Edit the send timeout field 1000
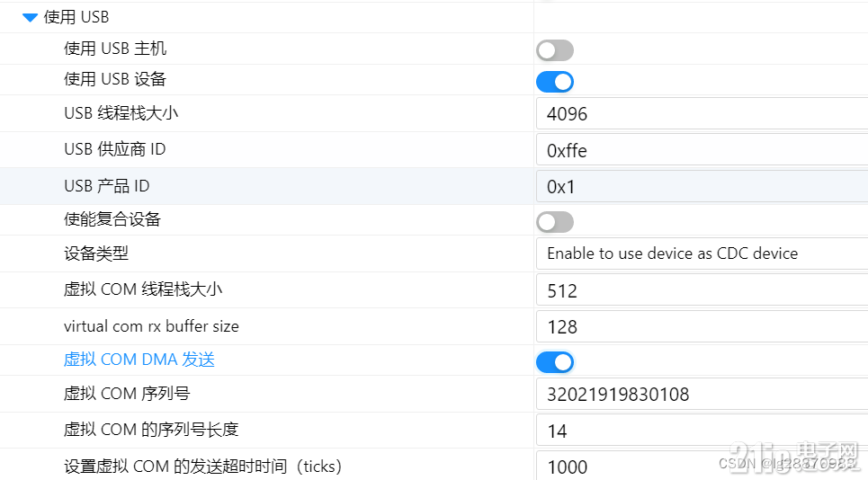 click(702, 467)
